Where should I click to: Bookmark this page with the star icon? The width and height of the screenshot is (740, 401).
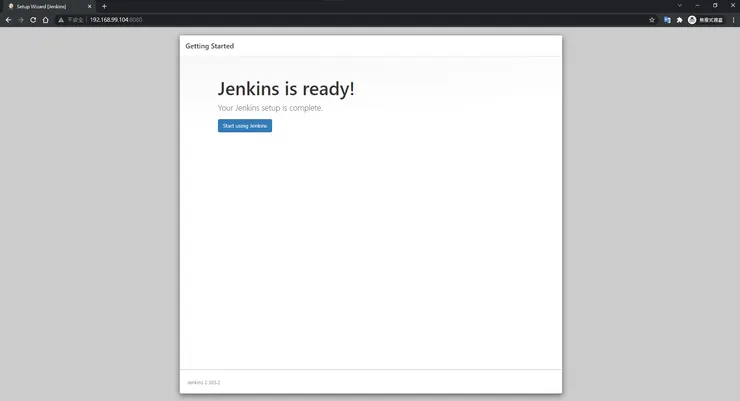[652, 20]
